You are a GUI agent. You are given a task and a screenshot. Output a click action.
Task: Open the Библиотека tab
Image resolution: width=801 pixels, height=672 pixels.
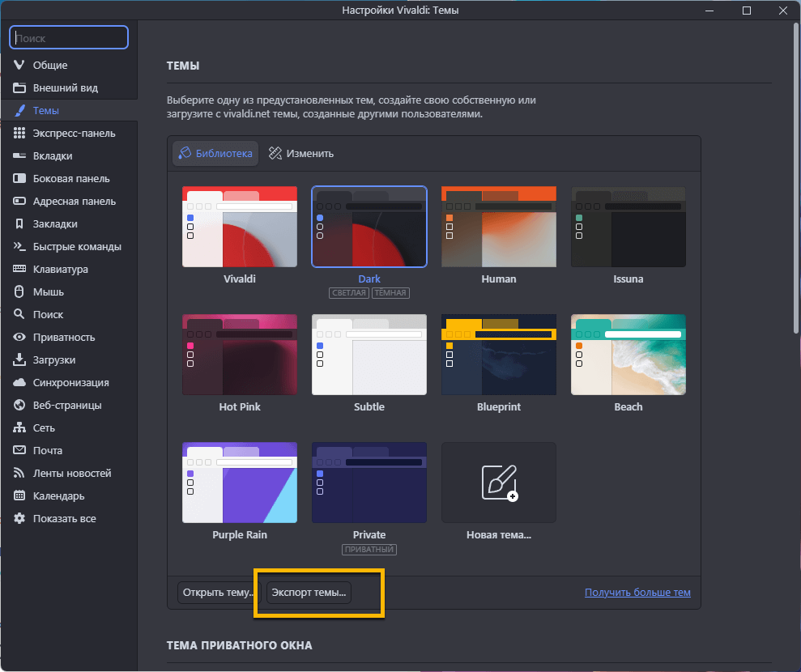tap(215, 153)
